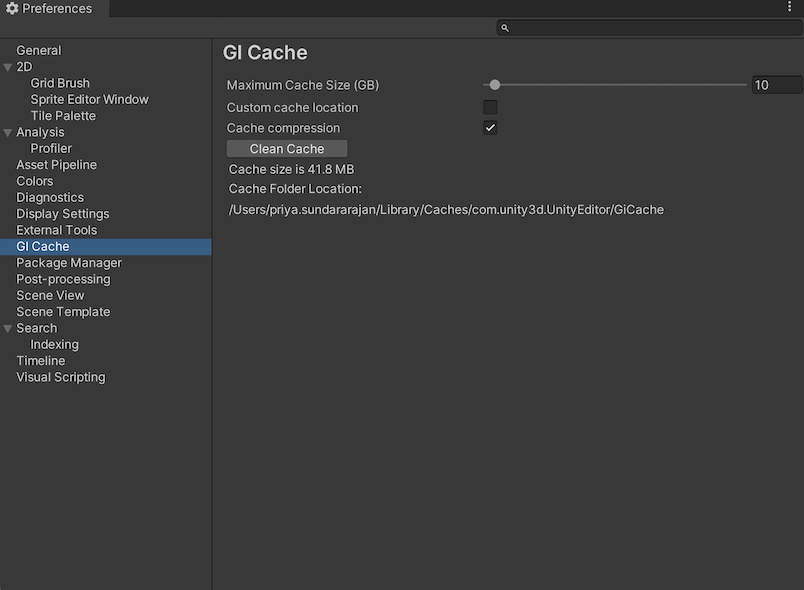Screen dimensions: 804x590
Task: Select the Preferences window tab
Action: [x=53, y=8]
